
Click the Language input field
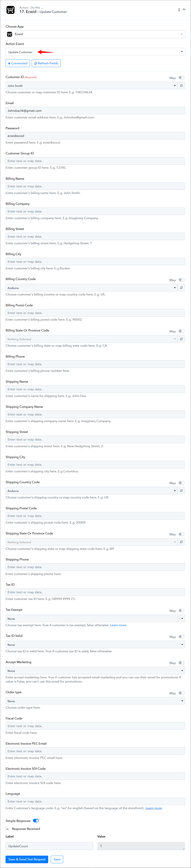[95, 801]
